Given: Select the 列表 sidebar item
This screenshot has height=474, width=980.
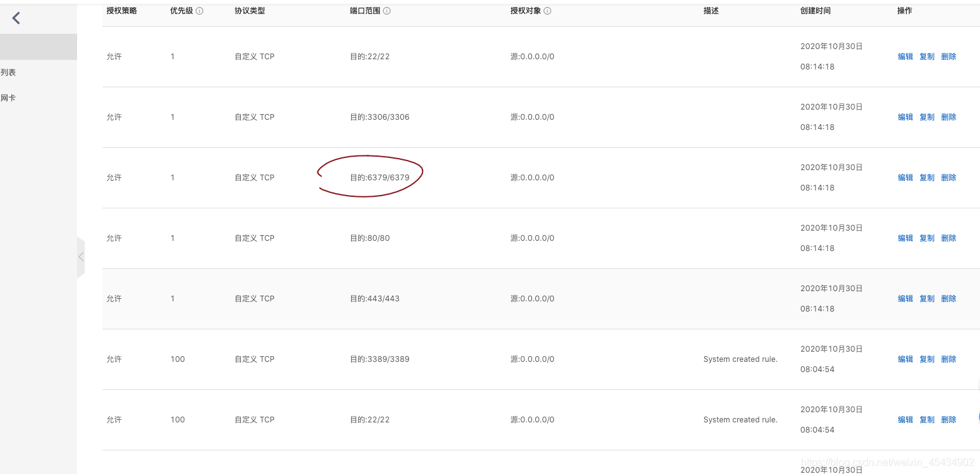Looking at the screenshot, I should (8, 73).
